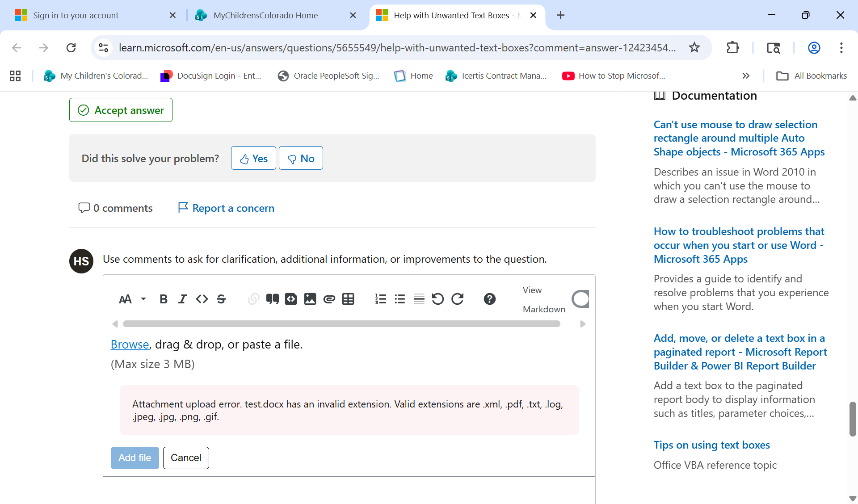The width and height of the screenshot is (858, 504).
Task: Insert inline code with the angle brackets icon
Action: click(202, 299)
